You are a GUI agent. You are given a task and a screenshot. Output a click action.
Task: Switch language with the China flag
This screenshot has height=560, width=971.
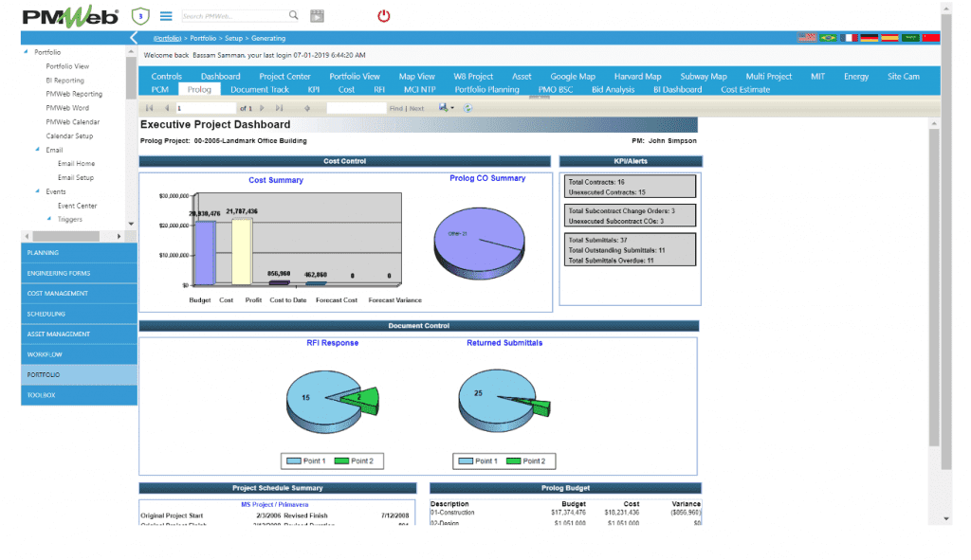pyautogui.click(x=931, y=38)
